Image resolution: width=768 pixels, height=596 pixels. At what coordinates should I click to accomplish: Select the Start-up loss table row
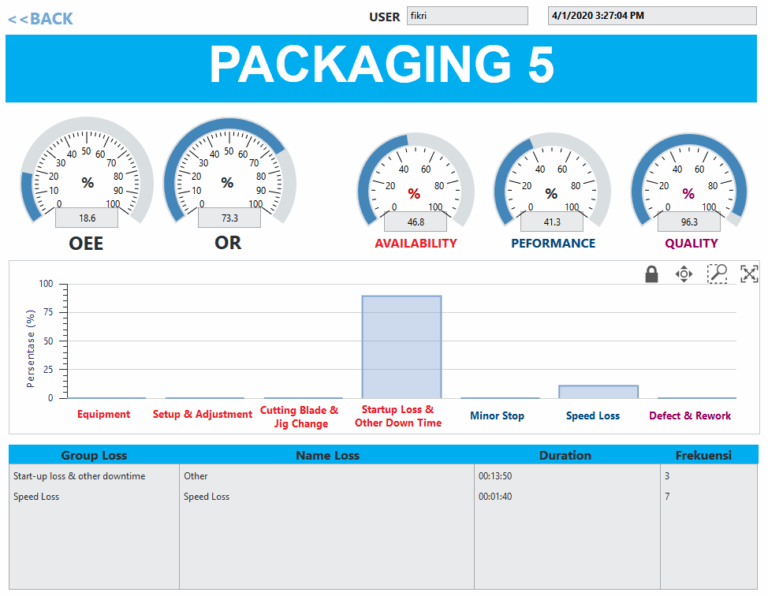pos(79,476)
